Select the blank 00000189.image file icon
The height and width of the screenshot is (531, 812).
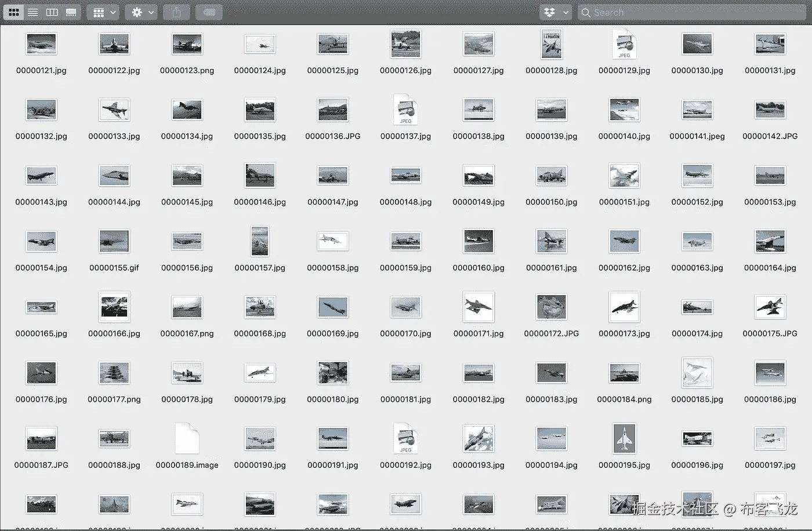point(187,439)
